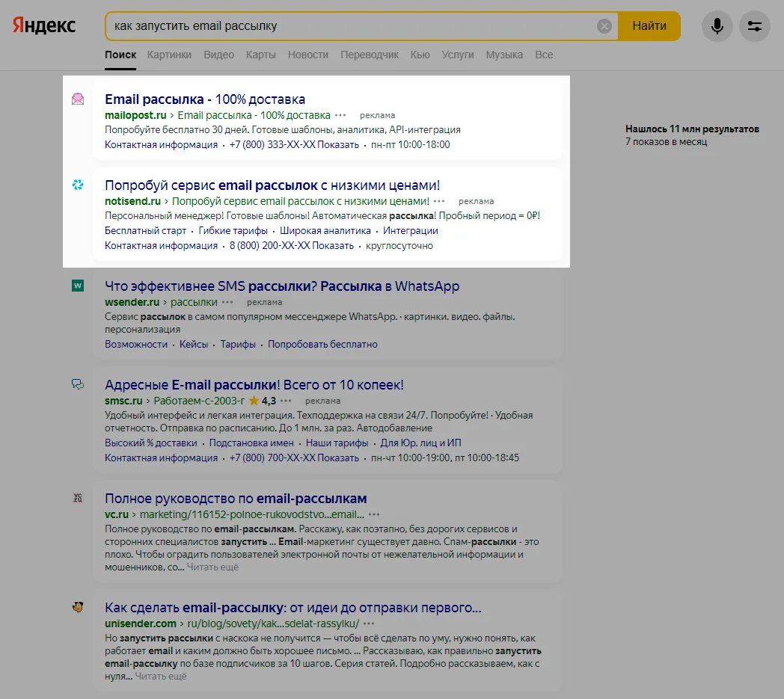Click 'Нашлось 11 млн результатов' text
Screen dimensions: 784x699
click(x=692, y=129)
